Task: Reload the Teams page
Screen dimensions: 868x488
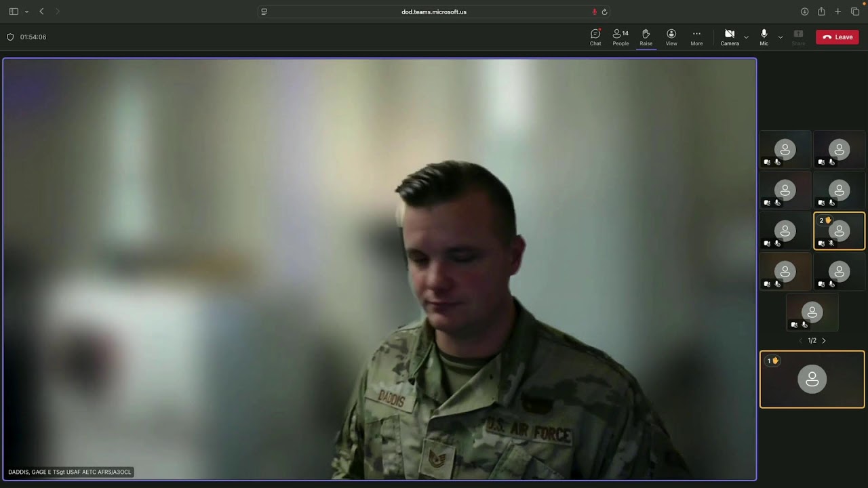Action: (604, 12)
